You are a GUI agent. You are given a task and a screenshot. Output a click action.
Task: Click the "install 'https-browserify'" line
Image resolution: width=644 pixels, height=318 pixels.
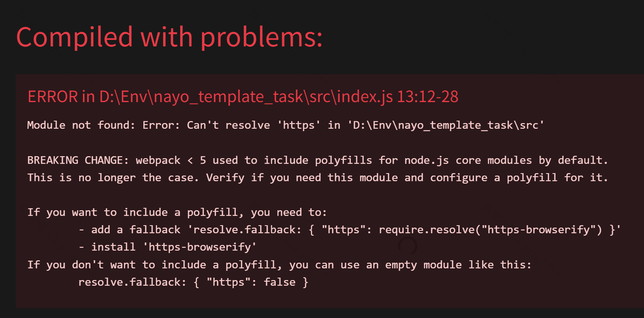(174, 247)
